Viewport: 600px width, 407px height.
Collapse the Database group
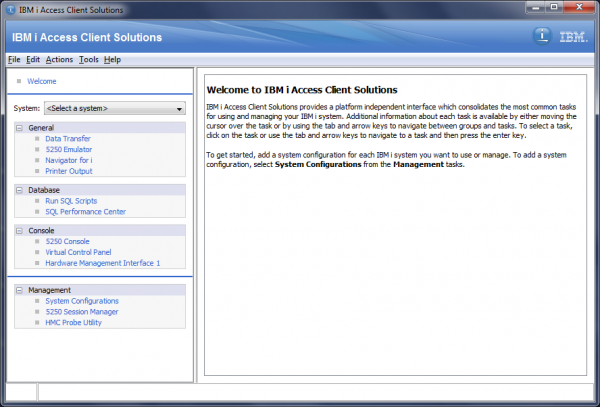tap(20, 190)
